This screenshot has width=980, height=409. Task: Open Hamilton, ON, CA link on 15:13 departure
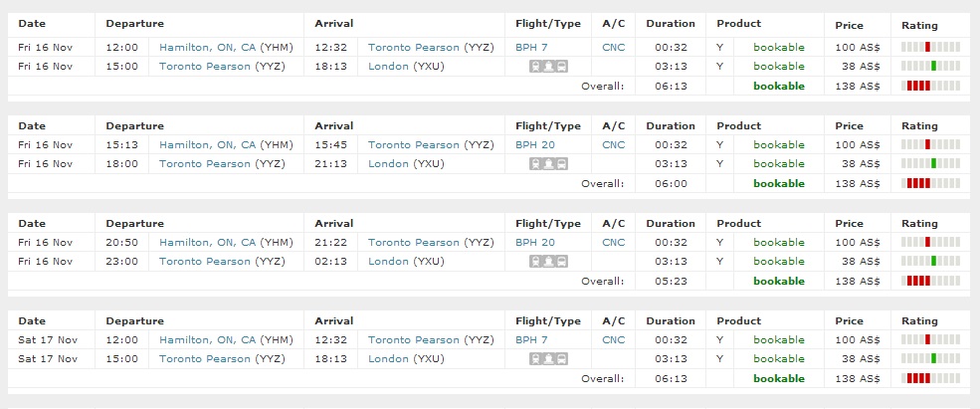point(207,145)
